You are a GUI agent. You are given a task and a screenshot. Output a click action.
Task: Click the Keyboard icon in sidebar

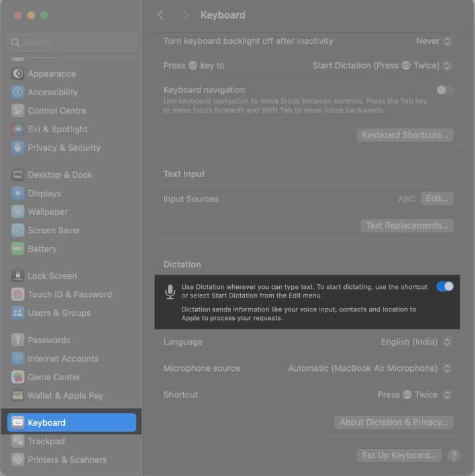pos(18,422)
